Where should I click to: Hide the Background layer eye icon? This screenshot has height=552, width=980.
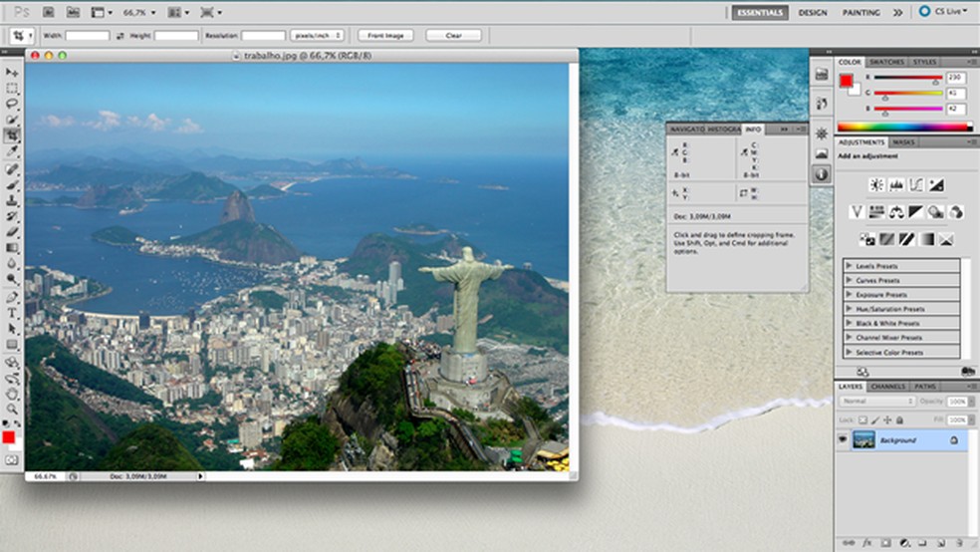(x=843, y=440)
